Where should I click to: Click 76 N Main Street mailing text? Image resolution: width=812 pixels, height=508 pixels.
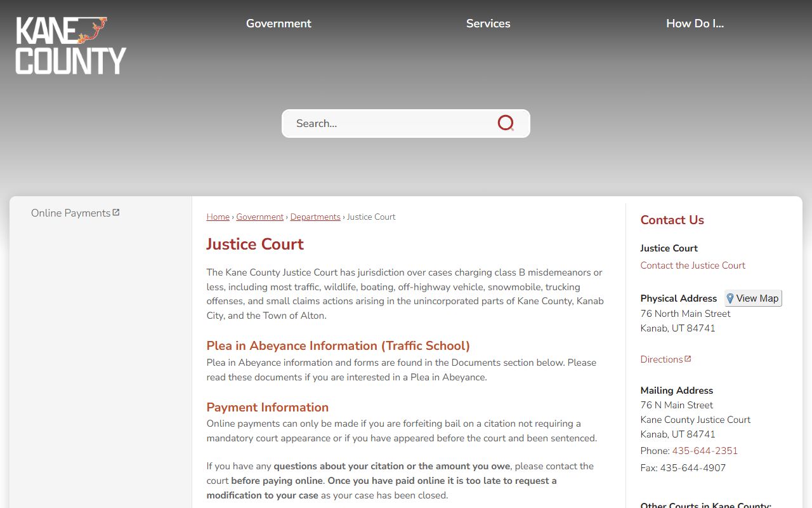(676, 405)
